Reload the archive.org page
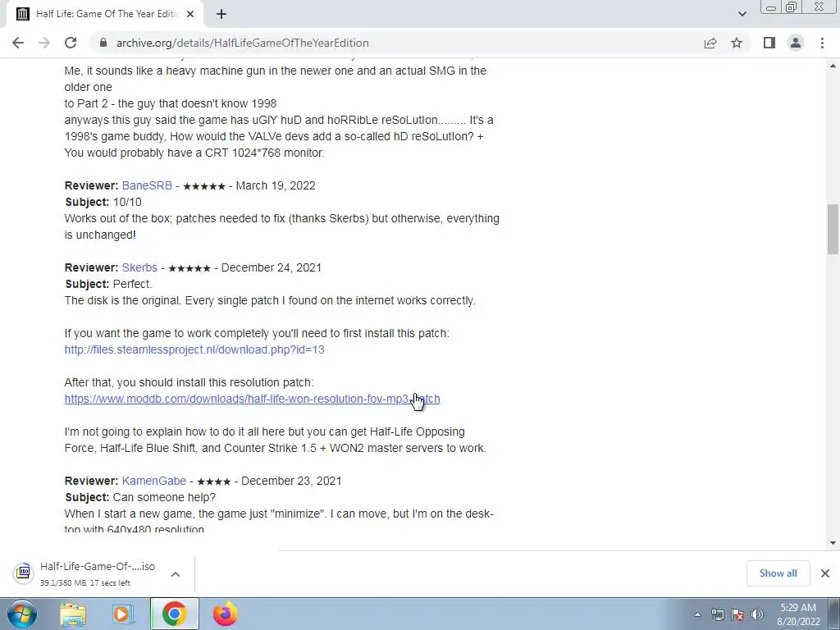Viewport: 840px width, 630px height. 71,43
